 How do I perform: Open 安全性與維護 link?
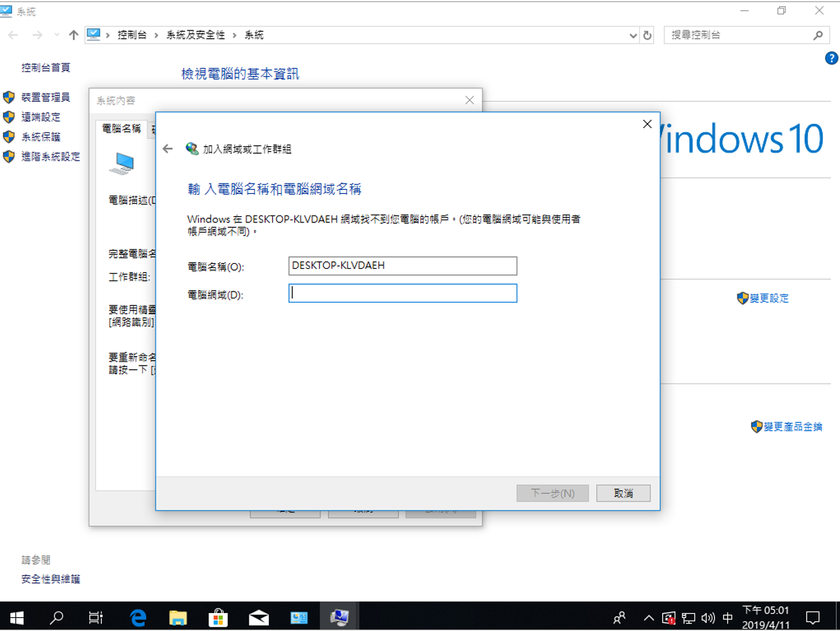[51, 579]
